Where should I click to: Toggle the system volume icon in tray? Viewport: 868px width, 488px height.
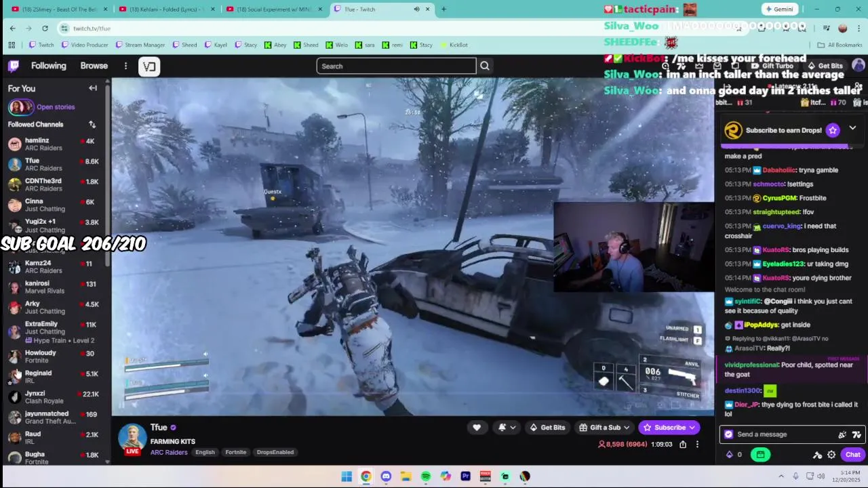[820, 476]
